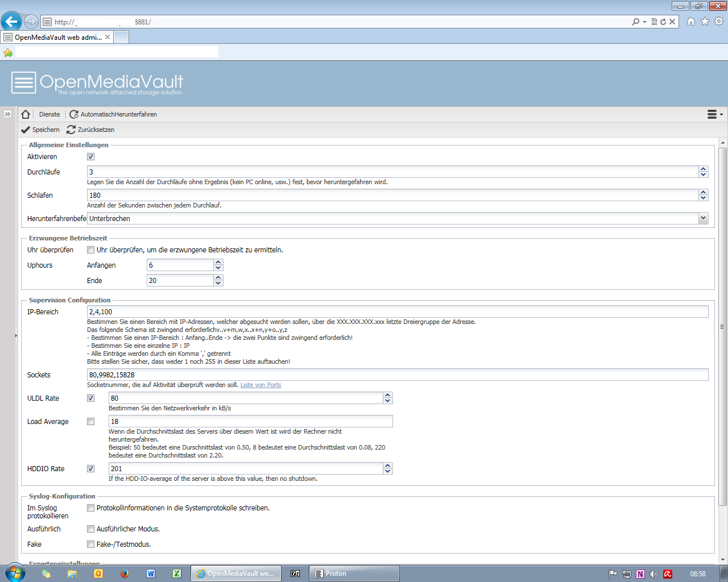
Task: Click the refresh icon in address bar
Action: click(x=663, y=22)
